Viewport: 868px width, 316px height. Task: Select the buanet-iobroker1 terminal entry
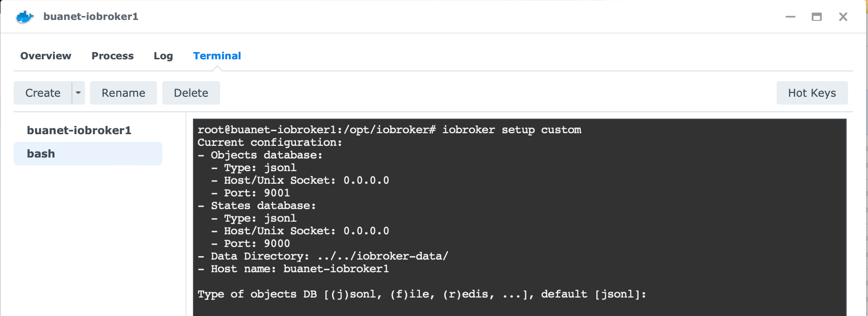[x=79, y=130]
